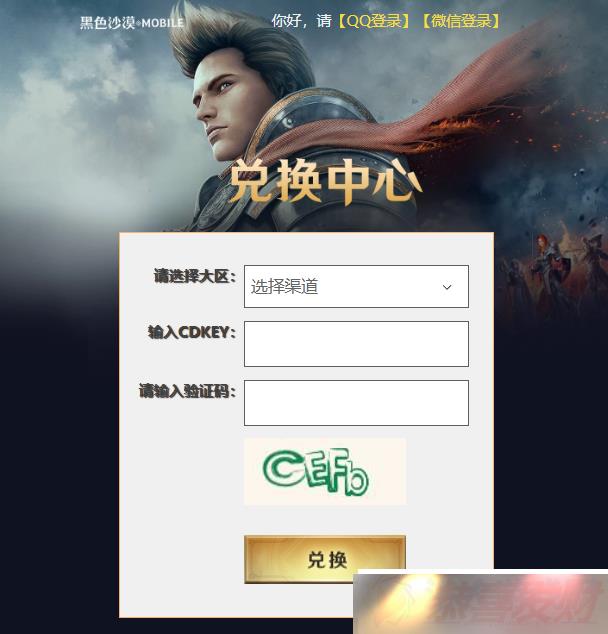Click the chevron arrow in the channel dropdown
This screenshot has height=634, width=608.
click(x=447, y=287)
